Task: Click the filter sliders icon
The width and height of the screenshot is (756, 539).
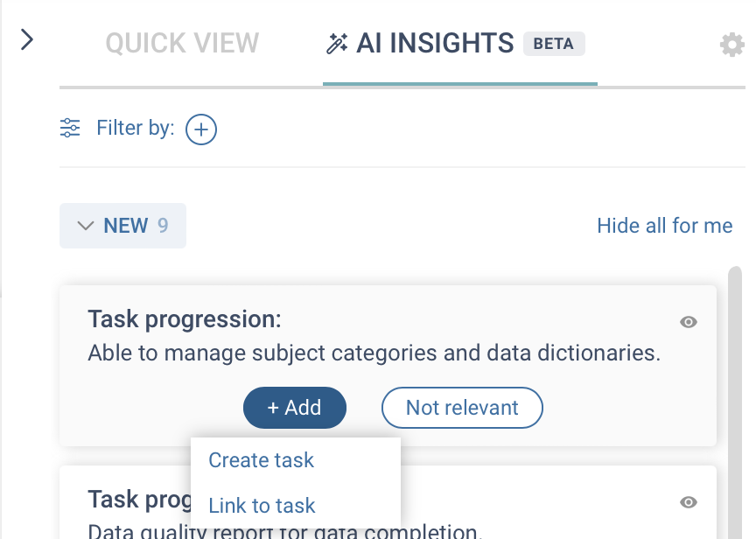Action: (x=70, y=129)
